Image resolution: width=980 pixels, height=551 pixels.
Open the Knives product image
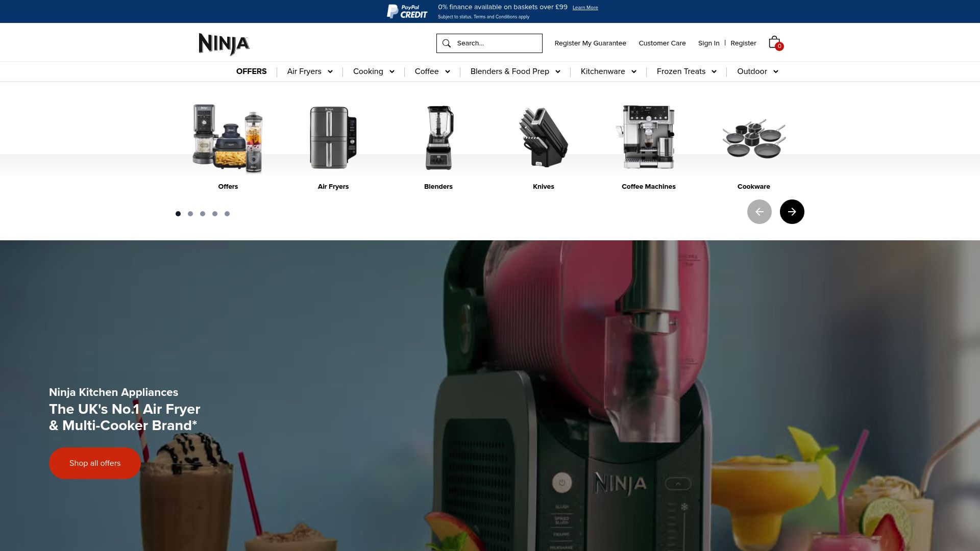coord(543,137)
